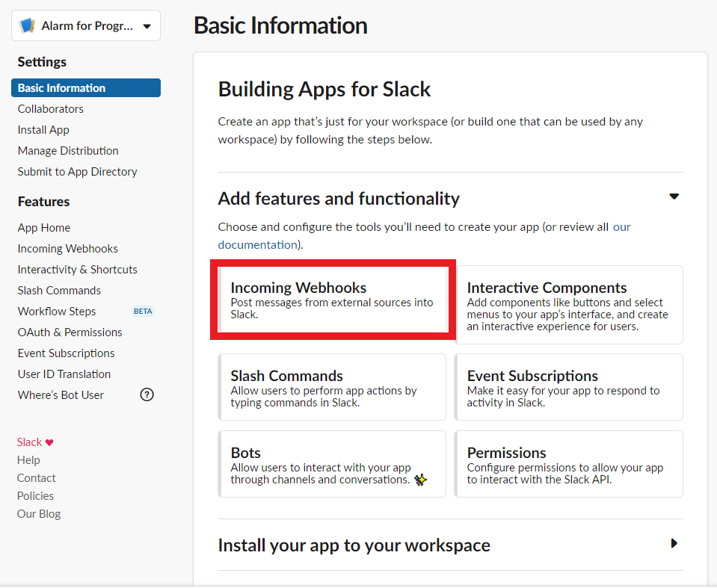The image size is (717, 588).
Task: Click Where's Bot User sidebar item
Action: (x=61, y=395)
